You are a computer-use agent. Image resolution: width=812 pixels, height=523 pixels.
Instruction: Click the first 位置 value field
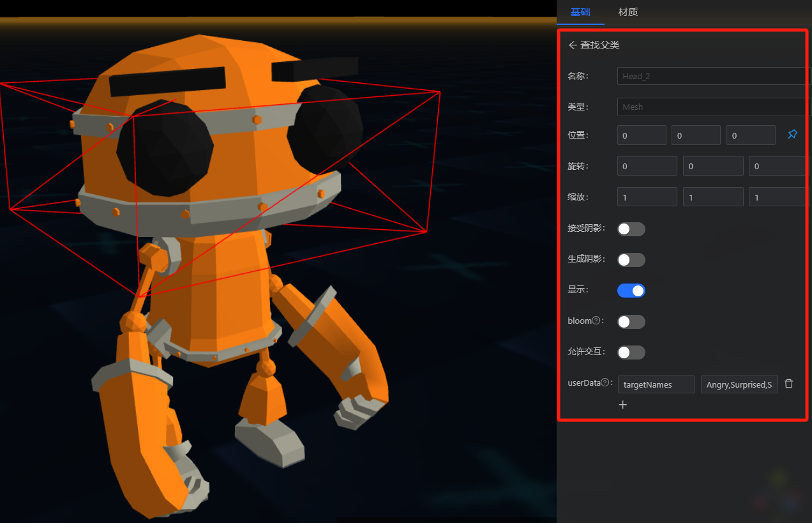click(642, 135)
